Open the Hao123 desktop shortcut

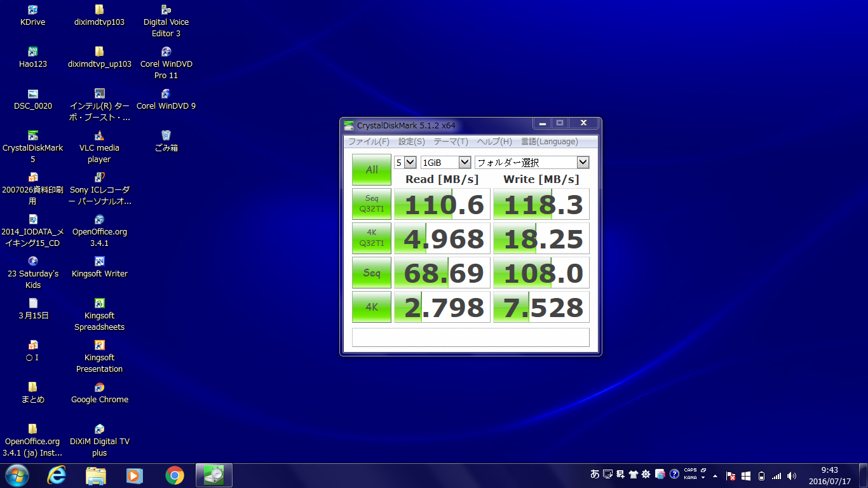[33, 58]
